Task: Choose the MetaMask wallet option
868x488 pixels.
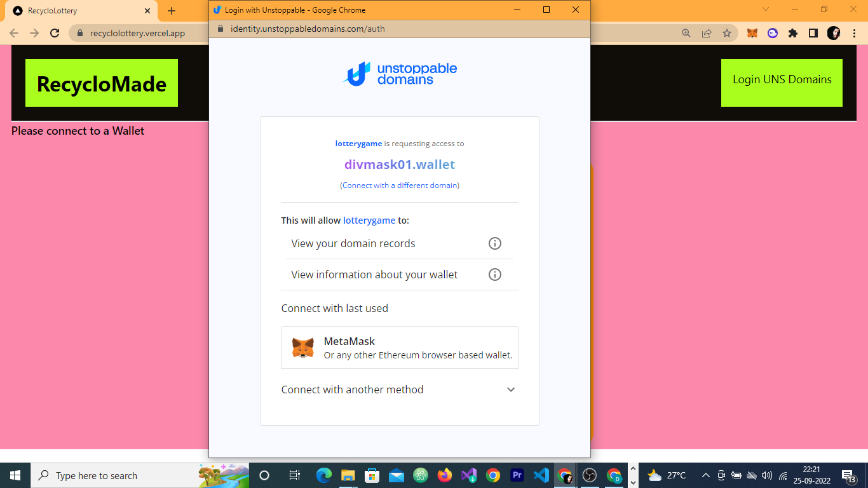Action: pyautogui.click(x=400, y=348)
